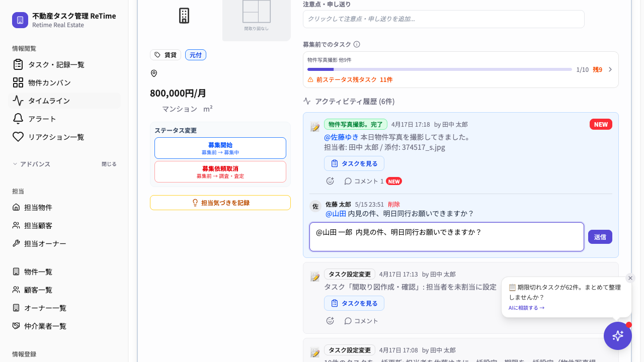
Task: Click the ReTime app logo icon
Action: tap(20, 20)
